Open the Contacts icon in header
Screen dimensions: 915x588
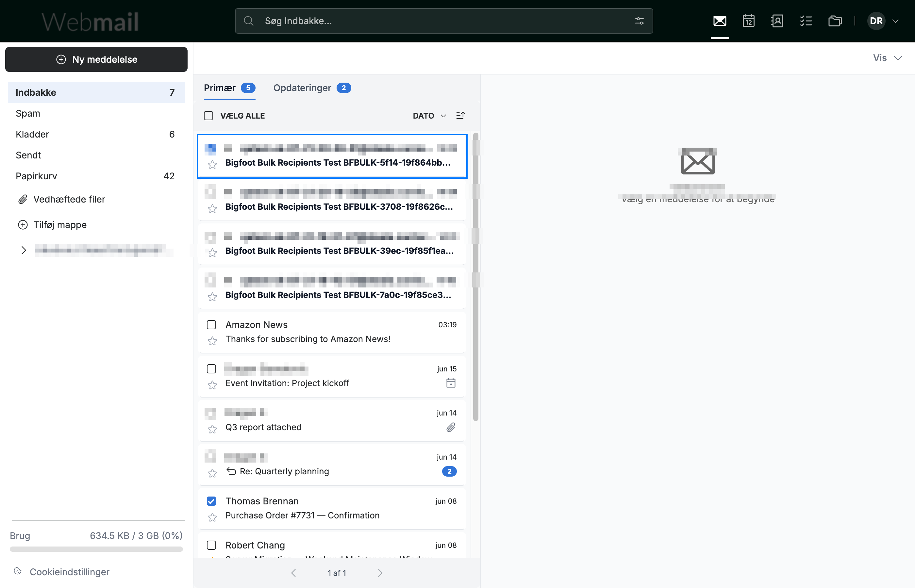coord(777,21)
